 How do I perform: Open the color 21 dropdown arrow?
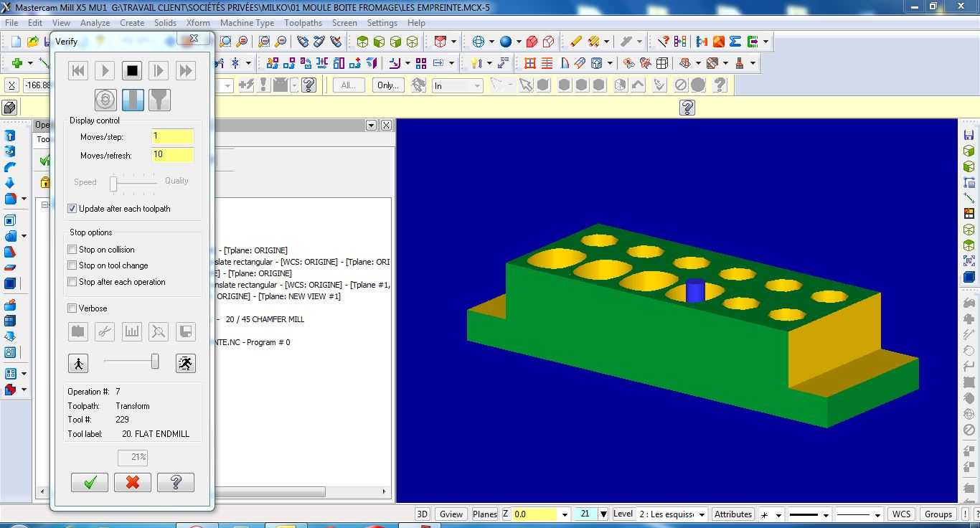pyautogui.click(x=603, y=514)
